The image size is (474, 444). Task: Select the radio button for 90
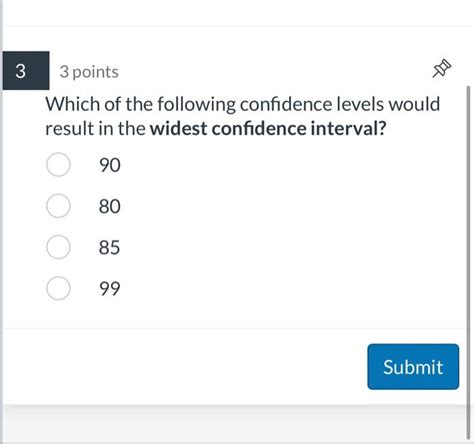click(x=58, y=165)
